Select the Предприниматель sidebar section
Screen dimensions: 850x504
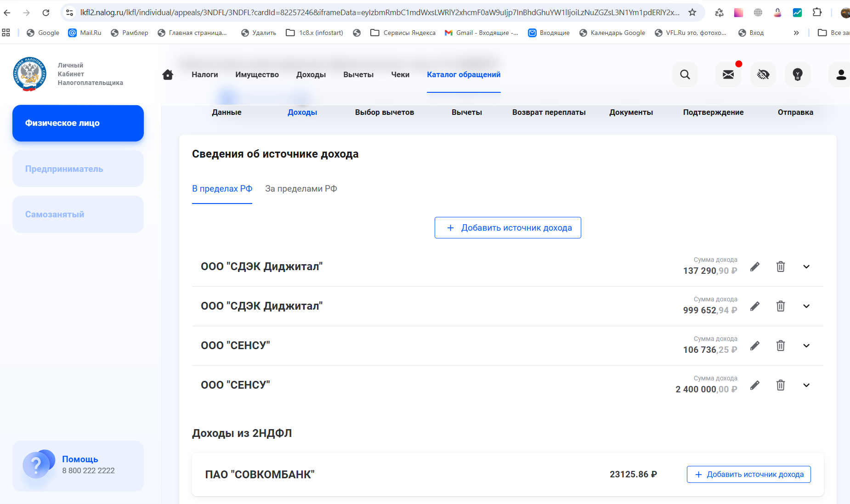[x=78, y=169]
